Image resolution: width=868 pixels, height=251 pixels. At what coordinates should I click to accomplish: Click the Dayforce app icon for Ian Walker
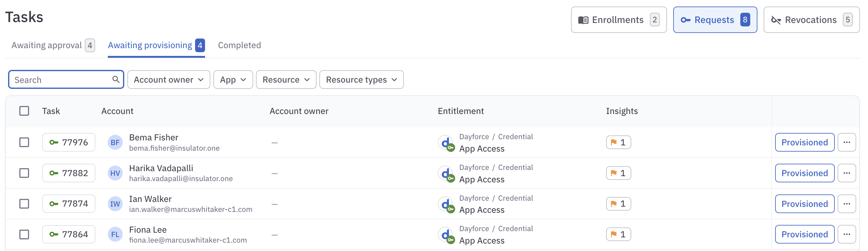pyautogui.click(x=446, y=204)
